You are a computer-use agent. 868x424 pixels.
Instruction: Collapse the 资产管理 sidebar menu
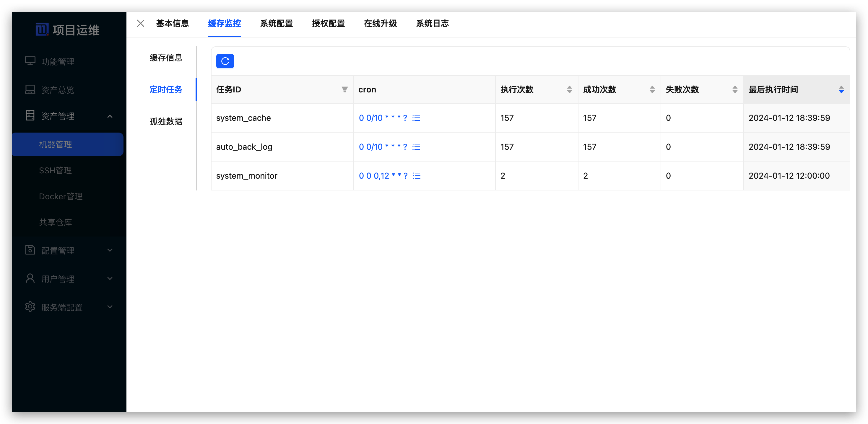110,116
